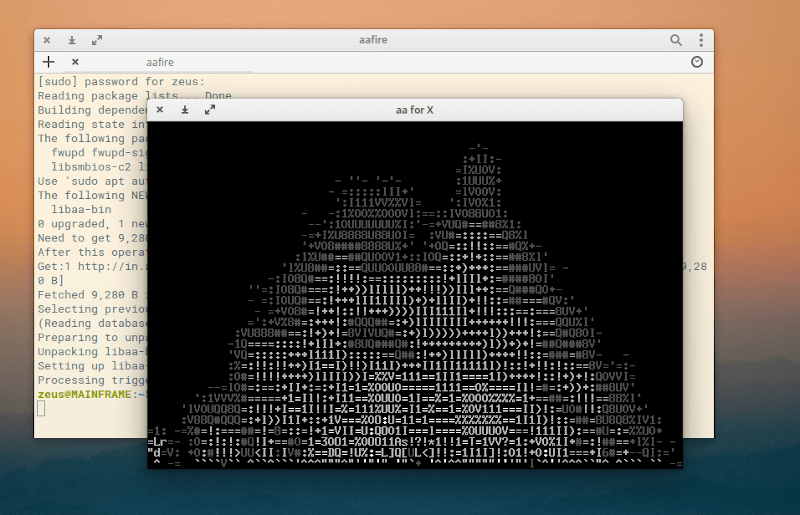The width and height of the screenshot is (800, 515).
Task: Add a new terminal tab with plus icon
Action: pos(48,62)
